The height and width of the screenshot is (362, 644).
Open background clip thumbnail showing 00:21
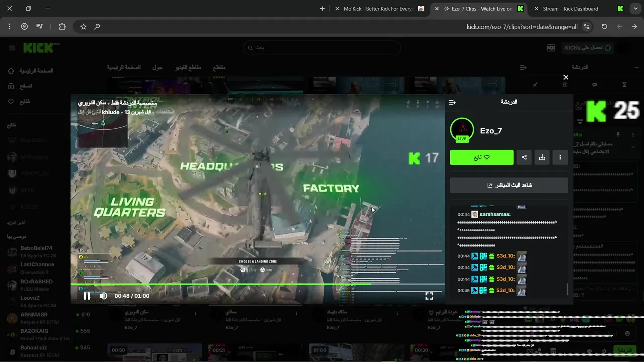(x=256, y=353)
